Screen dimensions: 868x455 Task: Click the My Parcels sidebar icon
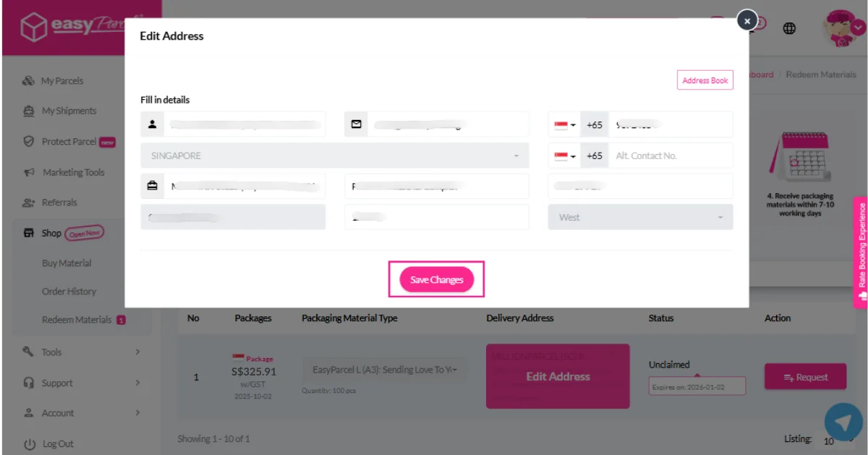(x=29, y=81)
